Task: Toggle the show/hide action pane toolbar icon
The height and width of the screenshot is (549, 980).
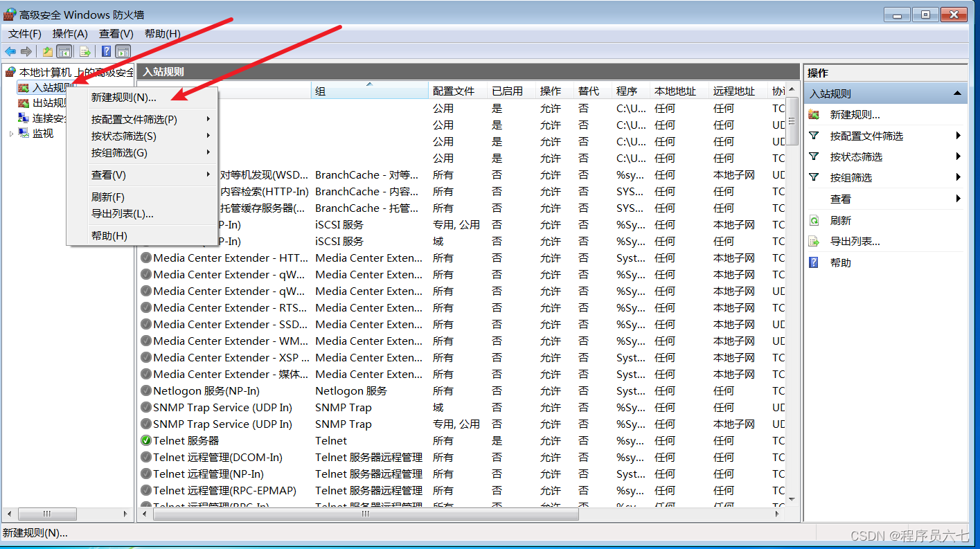Action: click(x=123, y=51)
